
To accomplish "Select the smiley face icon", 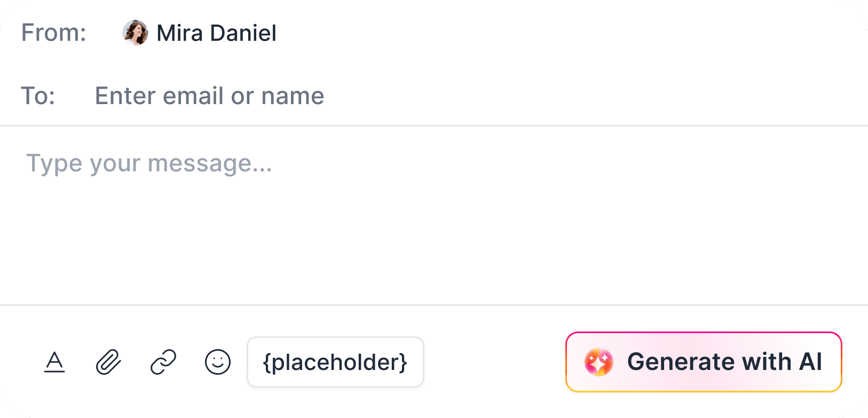I will pos(218,362).
